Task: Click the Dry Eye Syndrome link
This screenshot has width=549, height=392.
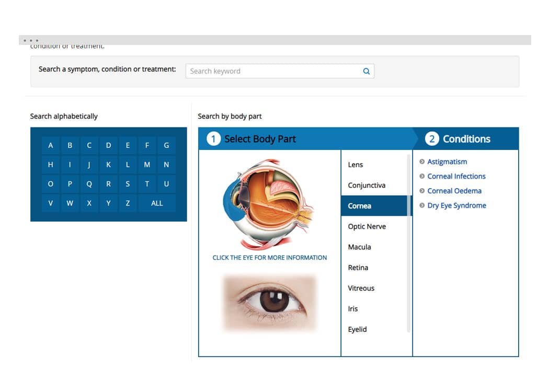Action: [456, 206]
